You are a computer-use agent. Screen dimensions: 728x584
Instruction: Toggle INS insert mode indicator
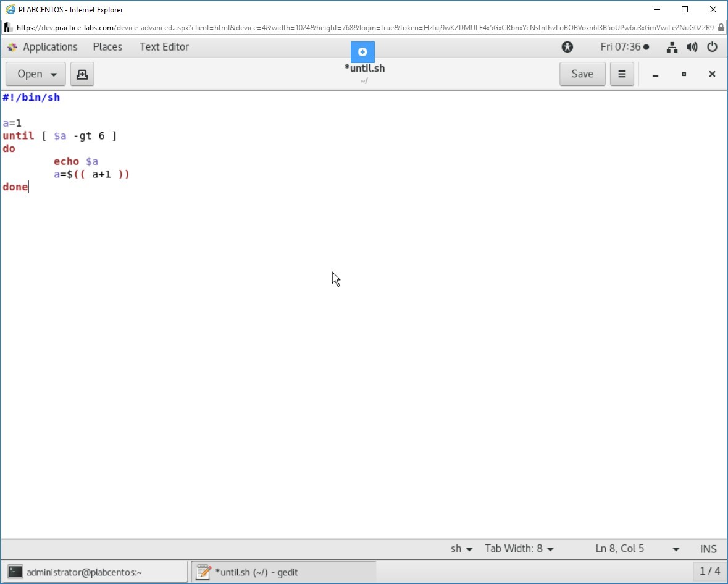click(x=708, y=549)
